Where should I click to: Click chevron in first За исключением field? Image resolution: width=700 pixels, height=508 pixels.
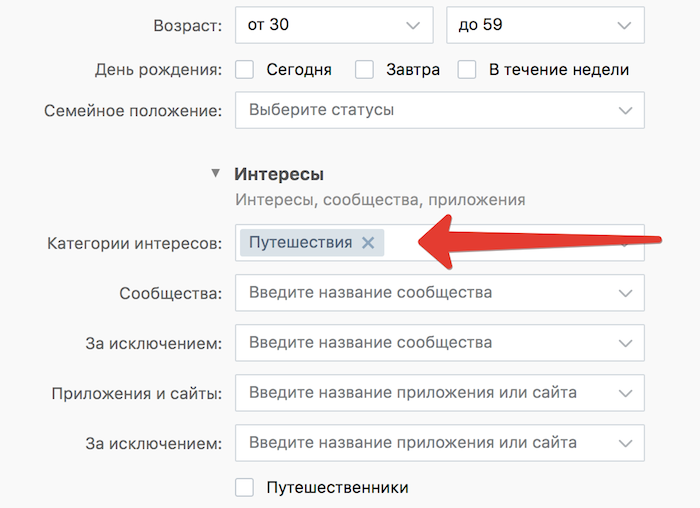626,343
